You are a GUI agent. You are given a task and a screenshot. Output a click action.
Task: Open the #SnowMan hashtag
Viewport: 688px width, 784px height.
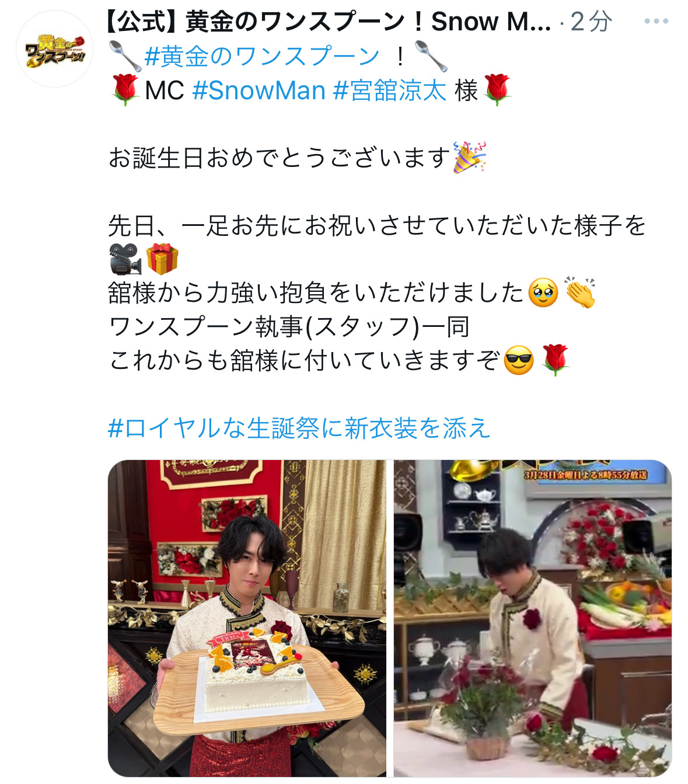(x=259, y=90)
